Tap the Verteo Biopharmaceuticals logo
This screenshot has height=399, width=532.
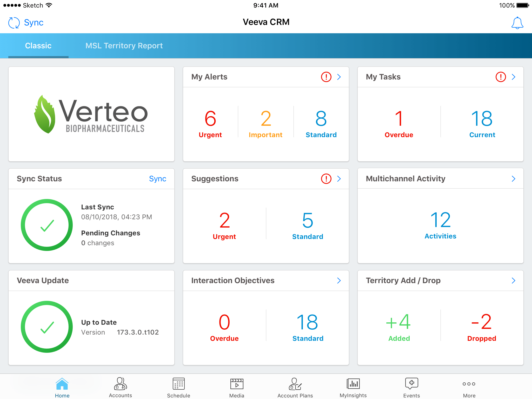coord(91,114)
